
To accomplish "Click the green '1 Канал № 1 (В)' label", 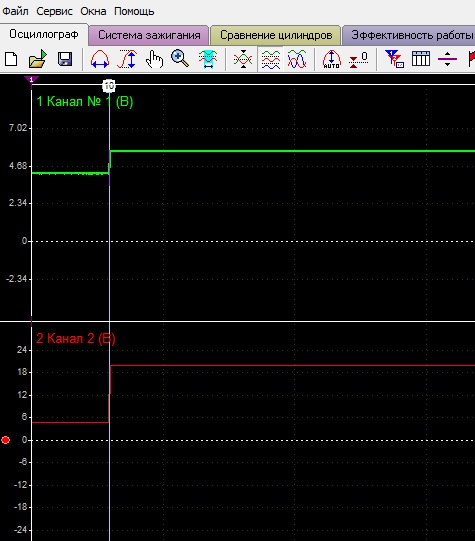I will coord(85,102).
